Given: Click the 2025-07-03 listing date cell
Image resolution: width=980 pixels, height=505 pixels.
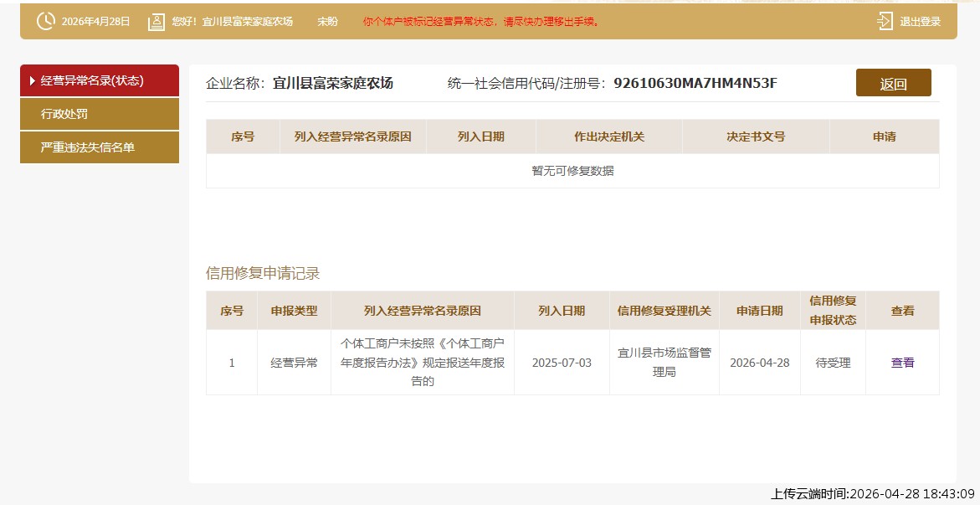Looking at the screenshot, I should coord(562,363).
